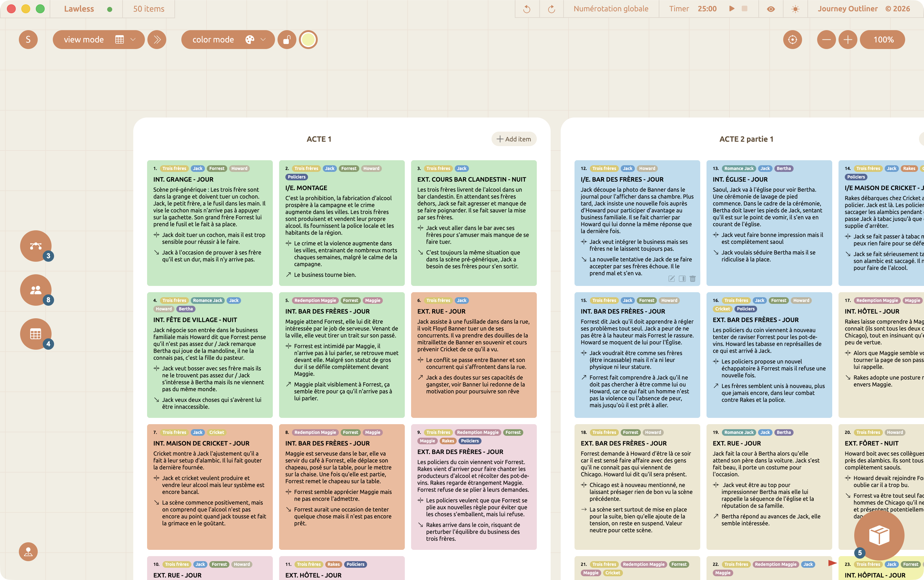The width and height of the screenshot is (924, 580).
Task: Click the Cricket tag on card 7
Action: click(217, 432)
